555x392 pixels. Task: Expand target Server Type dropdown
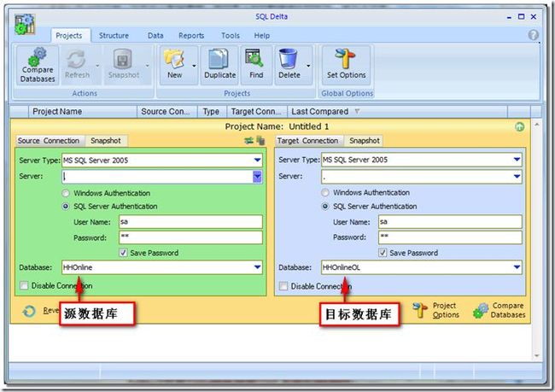click(517, 160)
